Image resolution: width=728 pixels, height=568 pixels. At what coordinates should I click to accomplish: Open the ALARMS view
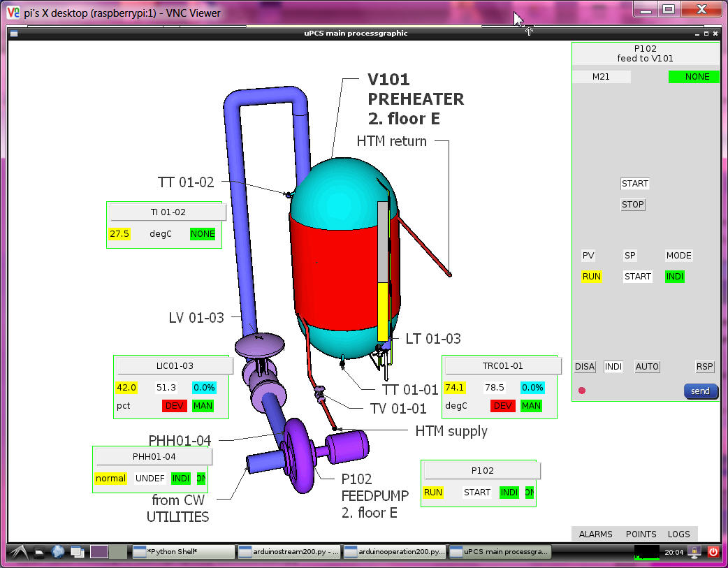point(595,534)
